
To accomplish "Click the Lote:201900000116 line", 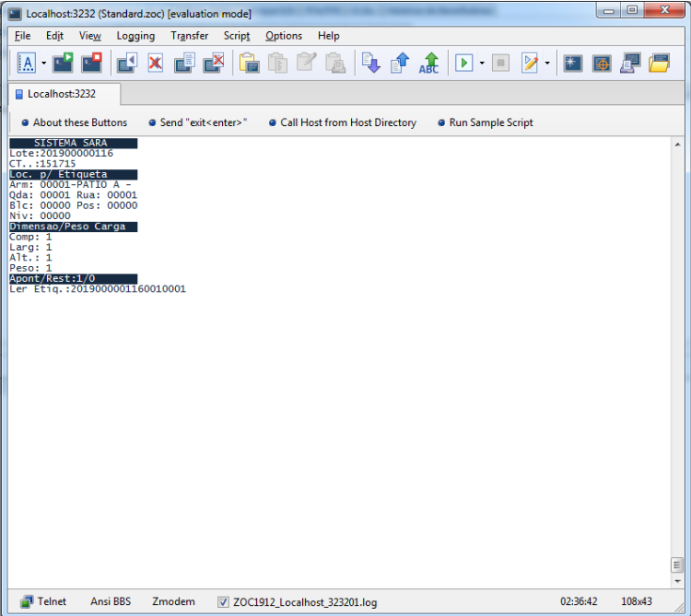I will pyautogui.click(x=61, y=153).
